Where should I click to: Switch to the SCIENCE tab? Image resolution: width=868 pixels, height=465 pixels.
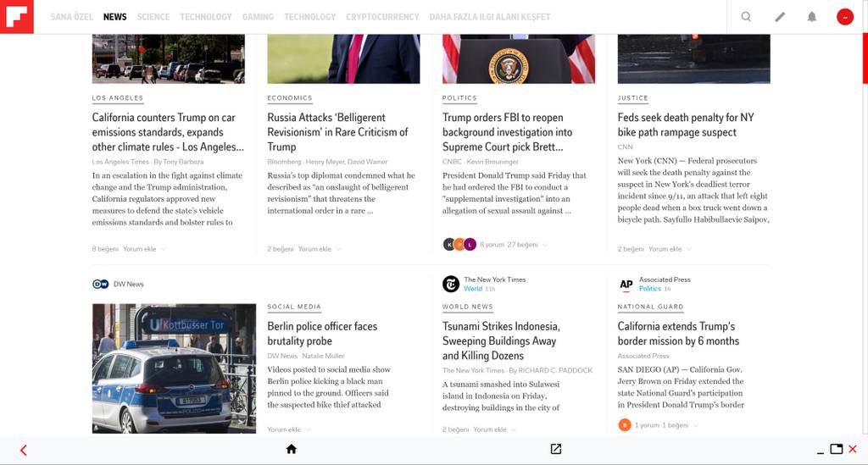153,17
